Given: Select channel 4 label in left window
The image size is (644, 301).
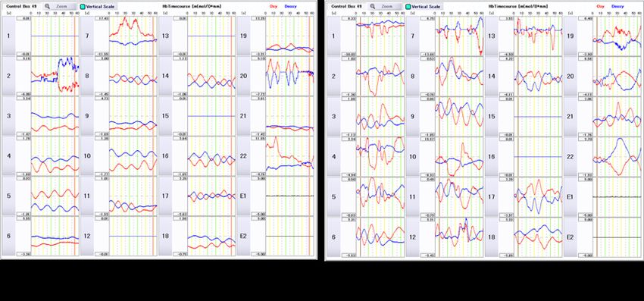Looking at the screenshot, I should tap(8, 156).
